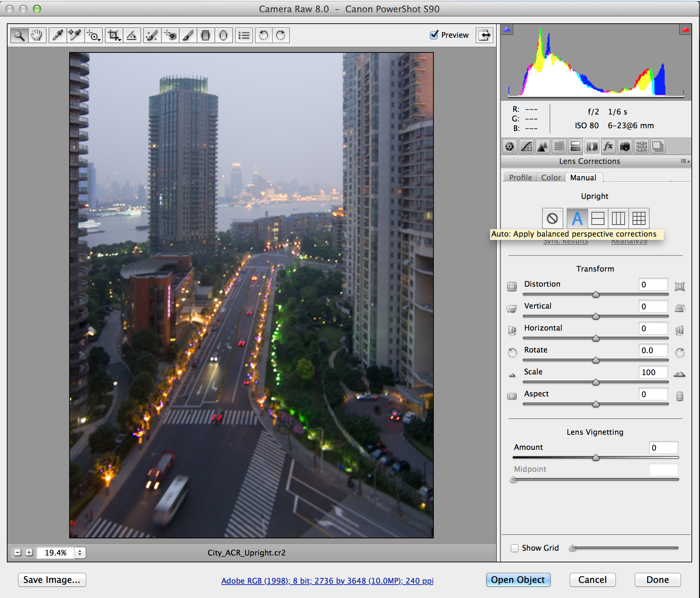Select the Hand tool

(37, 35)
